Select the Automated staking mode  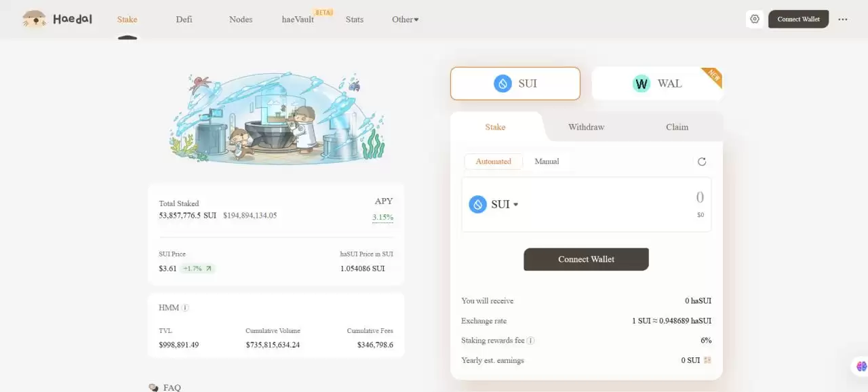494,161
